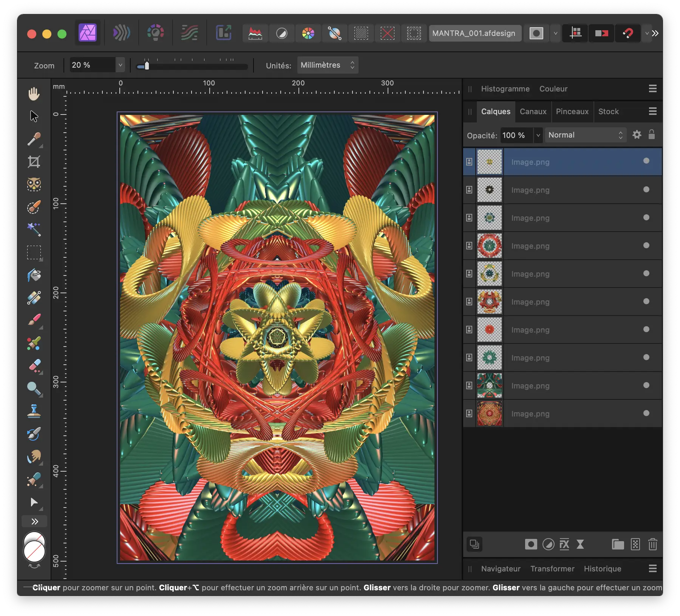Click the Opacité 100 % input field
This screenshot has height=616, width=680.
coord(517,135)
